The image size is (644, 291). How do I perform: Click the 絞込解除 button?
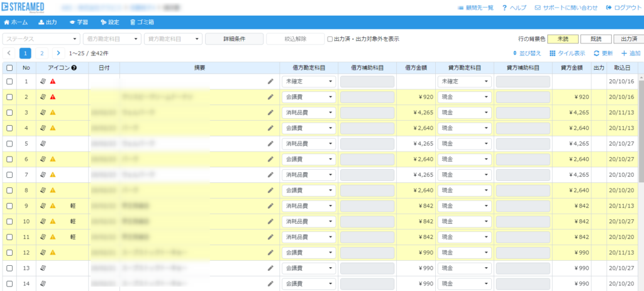tap(296, 39)
